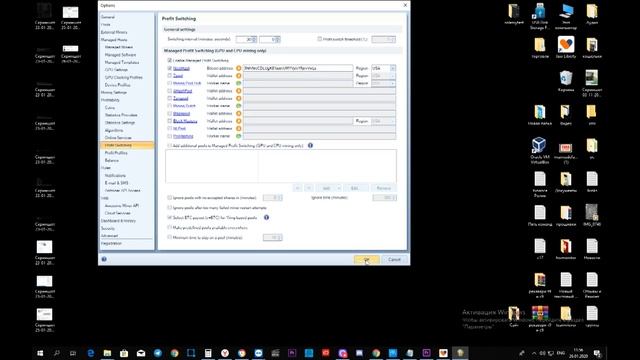
Task: Open Oracle VM VirtualBox desktop shortcut
Action: tap(540, 150)
